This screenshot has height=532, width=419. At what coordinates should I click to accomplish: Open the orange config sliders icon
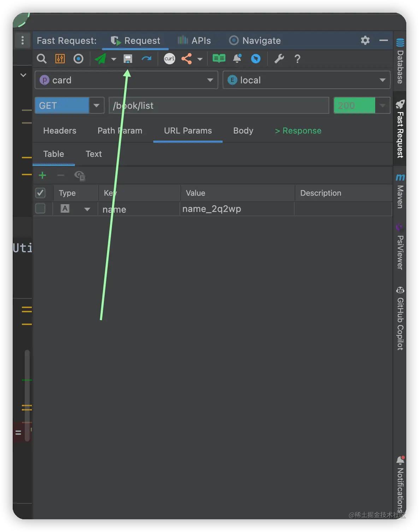point(60,59)
